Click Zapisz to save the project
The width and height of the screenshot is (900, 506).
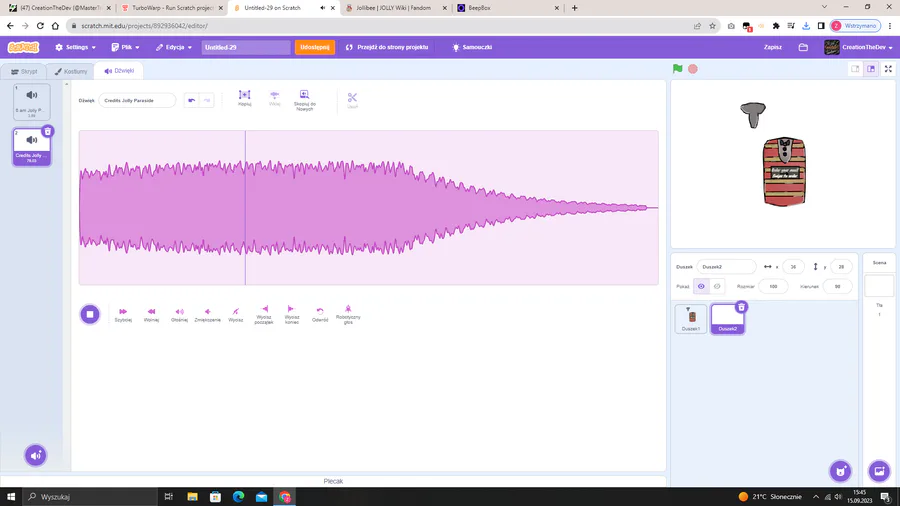click(x=773, y=47)
